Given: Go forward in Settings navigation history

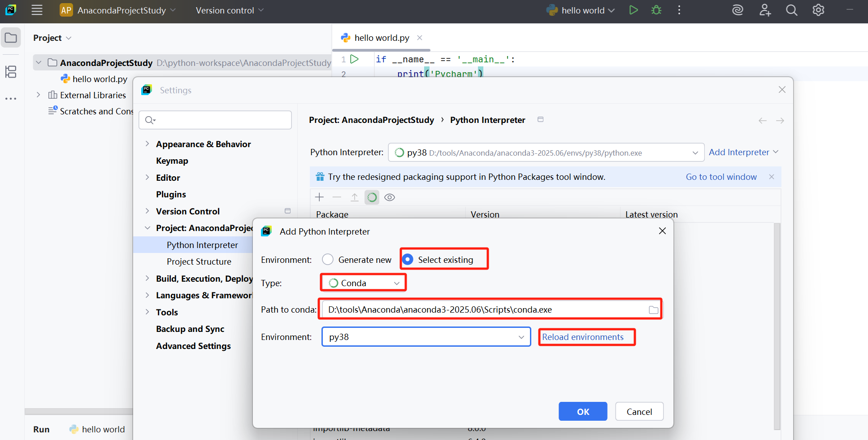Looking at the screenshot, I should click(780, 121).
